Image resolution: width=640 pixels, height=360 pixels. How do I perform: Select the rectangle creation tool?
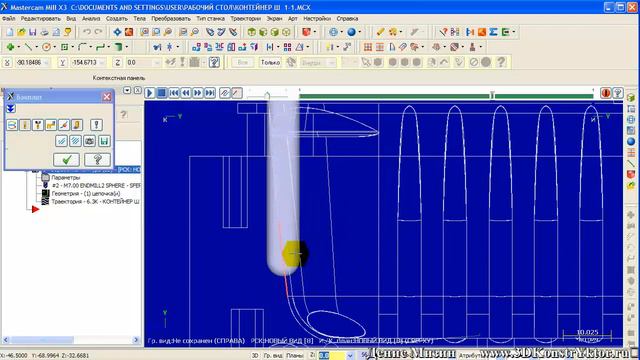(64, 47)
